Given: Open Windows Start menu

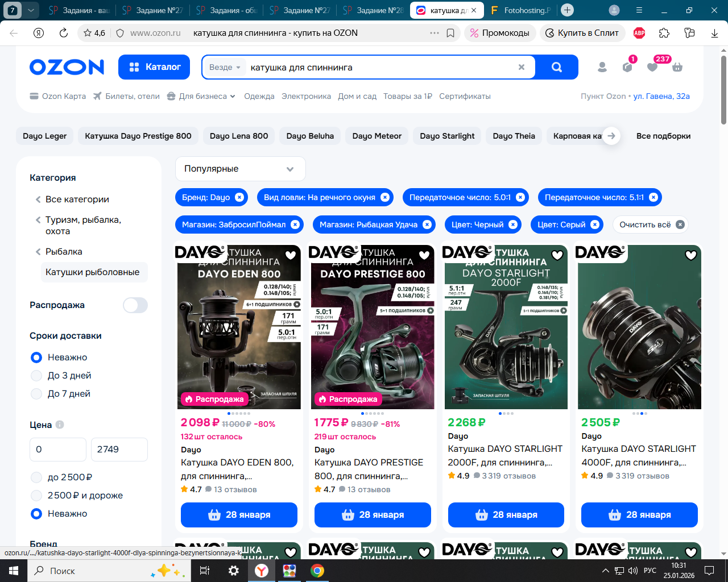Looking at the screenshot, I should coord(14,571).
